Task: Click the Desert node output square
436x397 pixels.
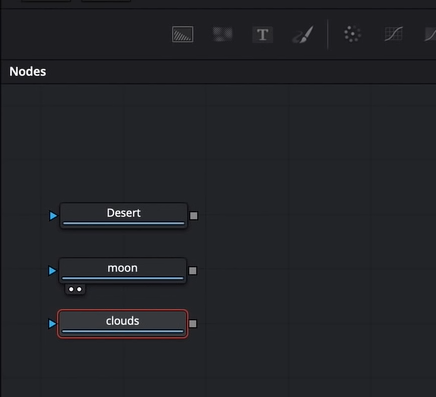Action: coord(194,216)
